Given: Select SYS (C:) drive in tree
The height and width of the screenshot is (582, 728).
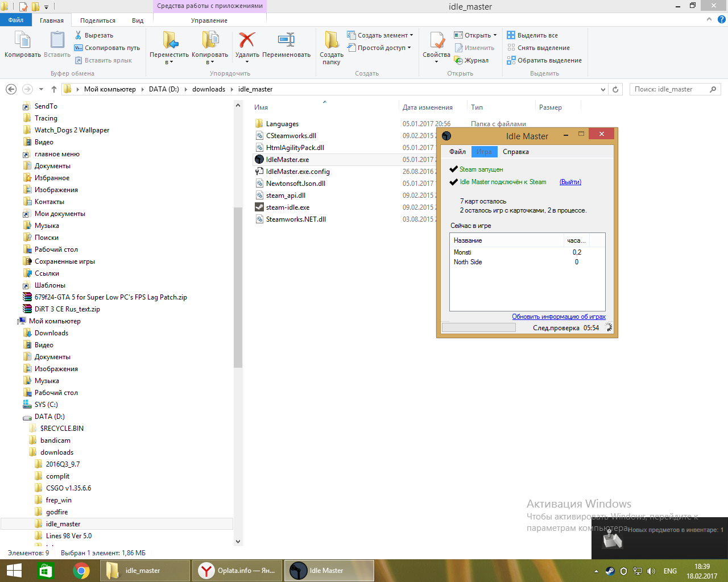Looking at the screenshot, I should tap(46, 405).
